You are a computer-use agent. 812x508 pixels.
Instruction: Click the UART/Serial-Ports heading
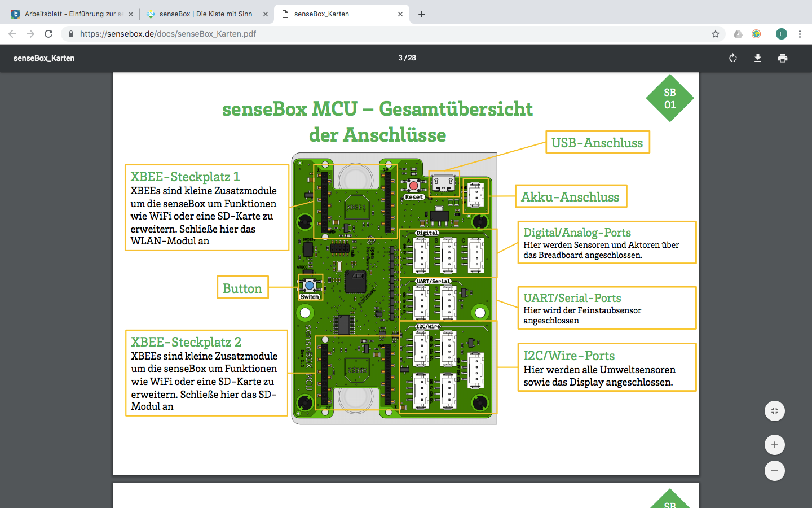click(572, 298)
